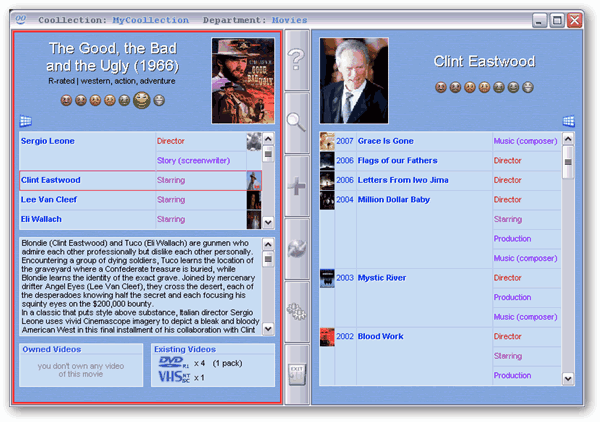Click Mystic River cover thumbnail
Screen dimensions: 600x422
point(327,278)
